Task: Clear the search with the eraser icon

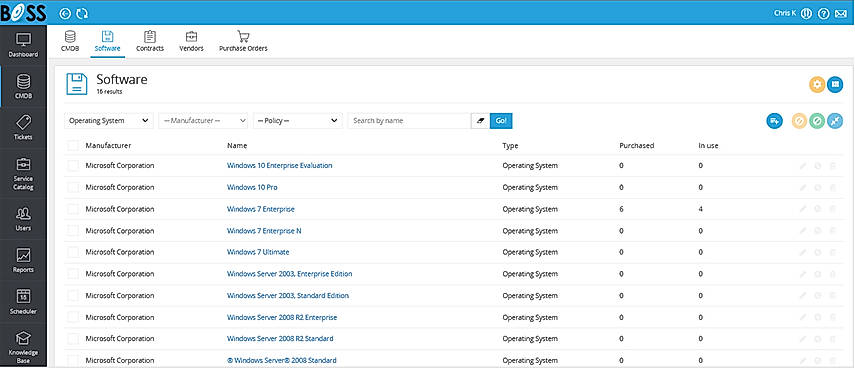Action: point(480,120)
